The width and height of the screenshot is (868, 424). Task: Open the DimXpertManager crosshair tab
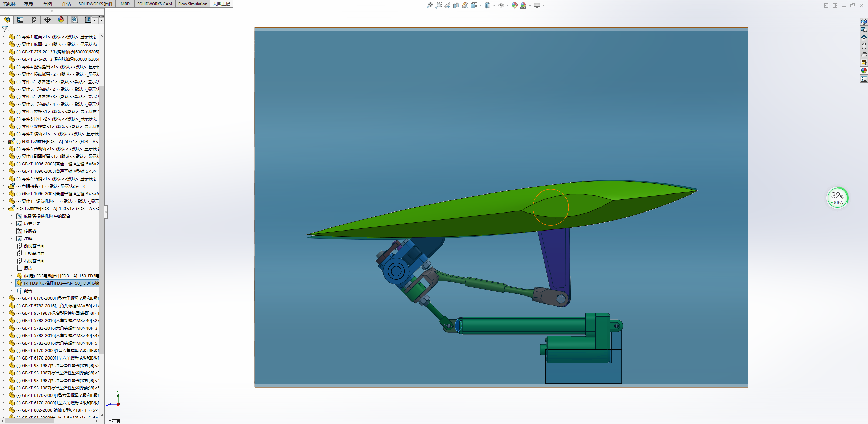pos(47,20)
